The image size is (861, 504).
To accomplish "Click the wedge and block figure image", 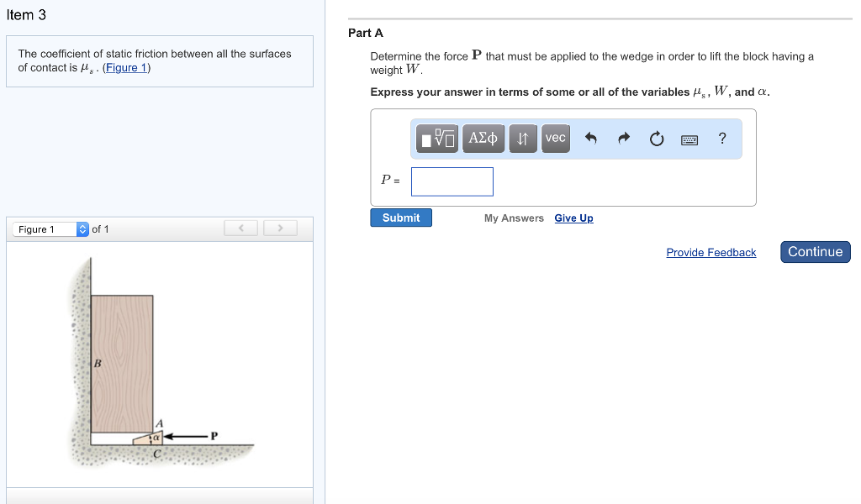I will coord(160,365).
